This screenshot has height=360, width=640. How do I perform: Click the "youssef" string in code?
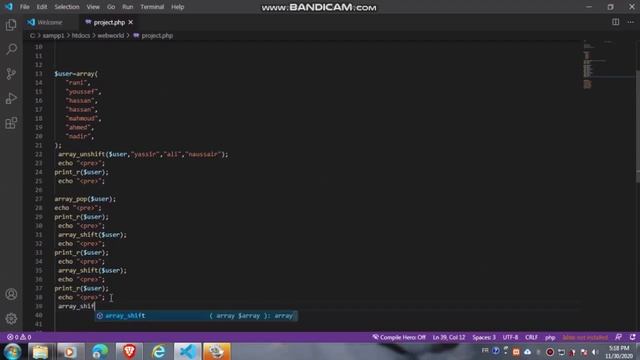pyautogui.click(x=83, y=92)
